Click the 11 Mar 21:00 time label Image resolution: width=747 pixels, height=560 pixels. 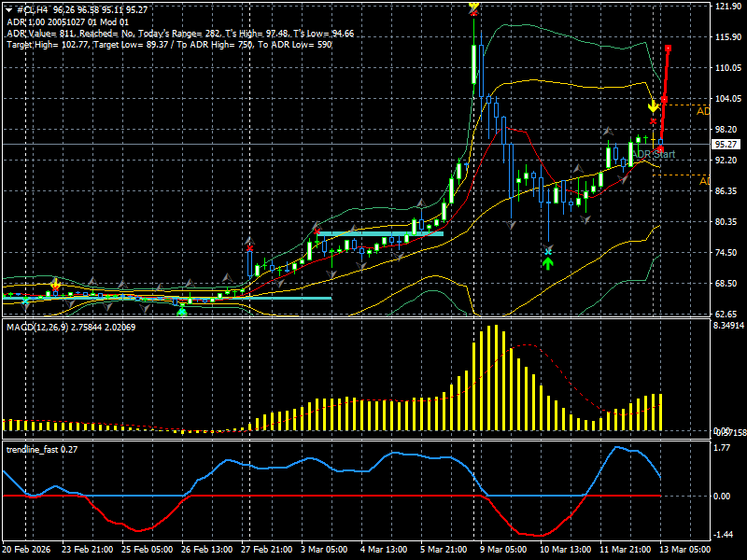point(625,549)
